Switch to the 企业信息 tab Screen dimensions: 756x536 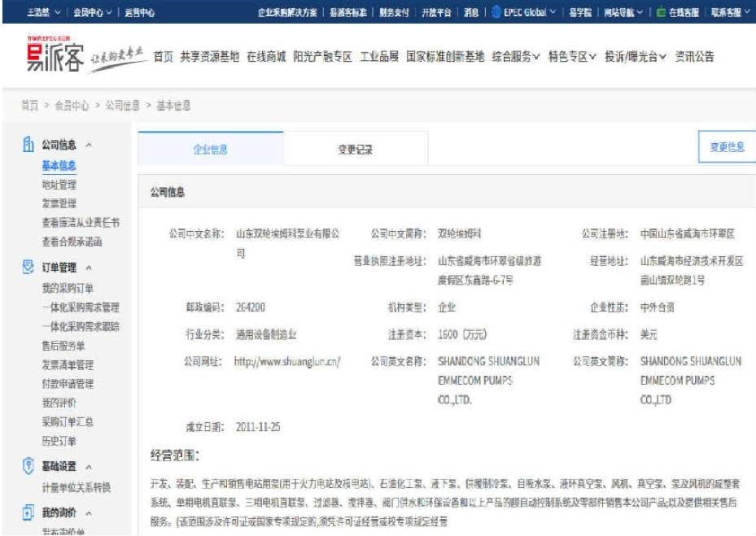click(211, 149)
